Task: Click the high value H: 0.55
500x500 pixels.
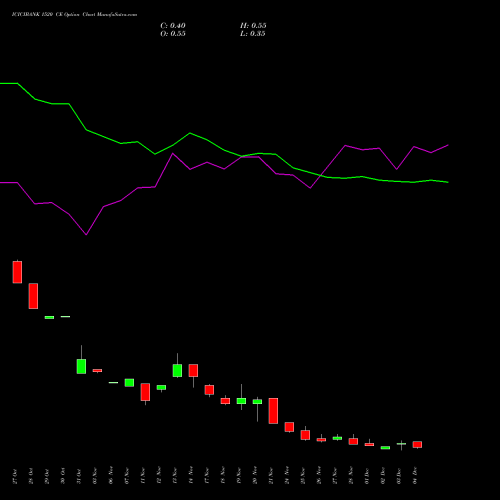Action: (253, 26)
